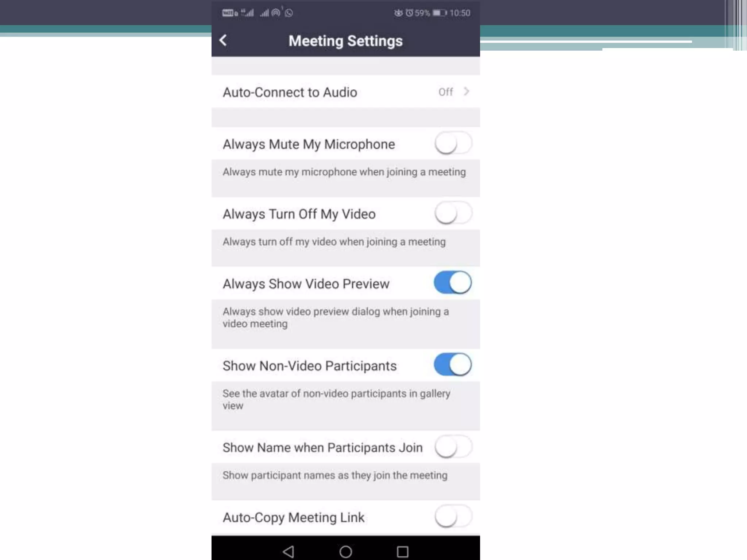The width and height of the screenshot is (747, 560).
Task: Toggle Always Turn Off My Video
Action: coord(453,214)
